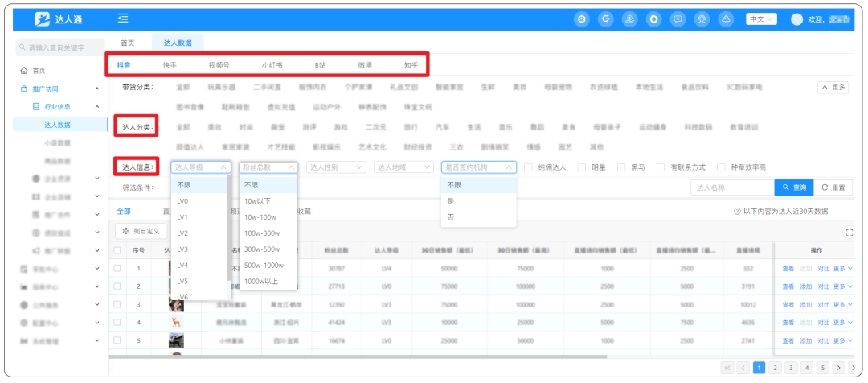Viewport: 868px width, 383px height.
Task: Check the 黑马 checkbox
Action: point(621,167)
